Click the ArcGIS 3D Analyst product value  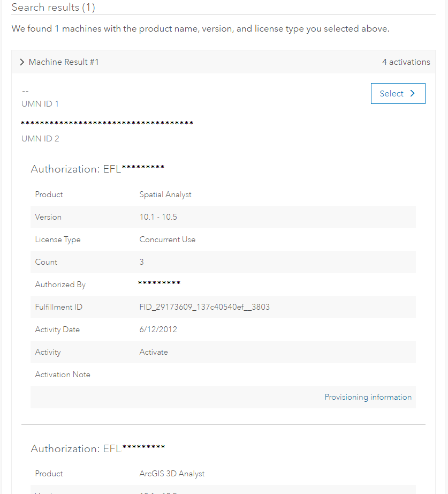[x=172, y=474]
